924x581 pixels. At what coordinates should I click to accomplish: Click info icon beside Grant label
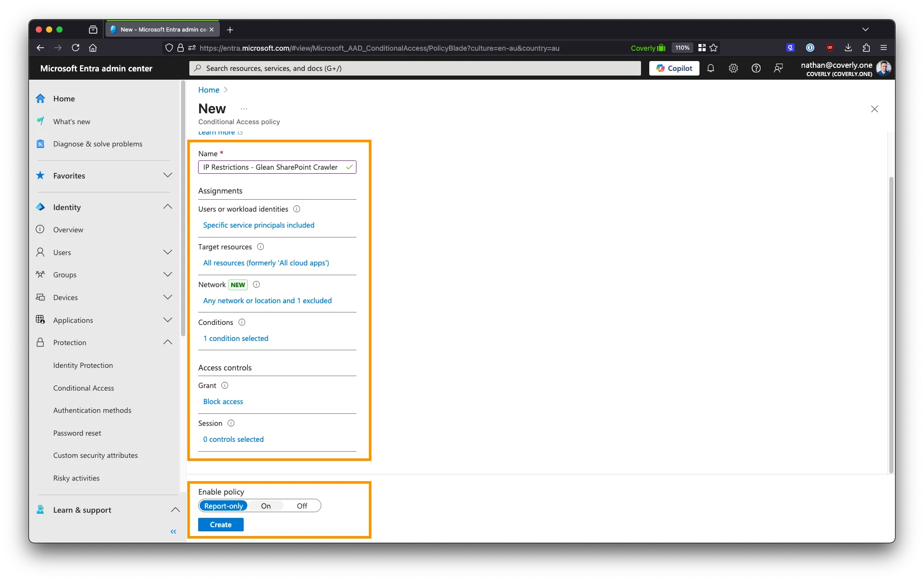coord(225,385)
